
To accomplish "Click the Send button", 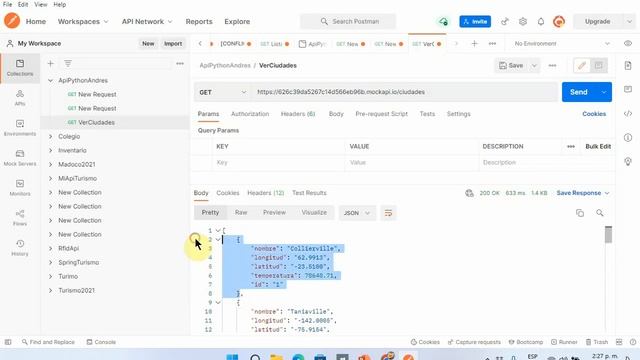I will pyautogui.click(x=579, y=92).
